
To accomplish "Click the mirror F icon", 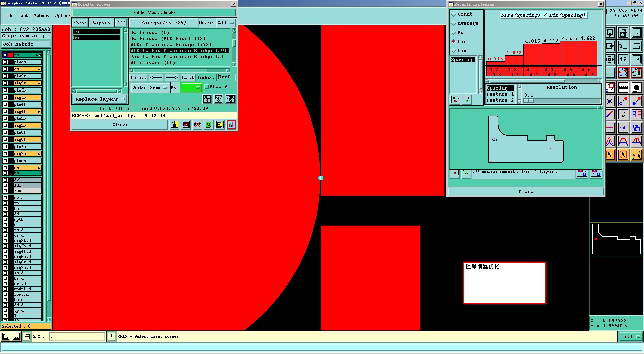I will click(636, 114).
